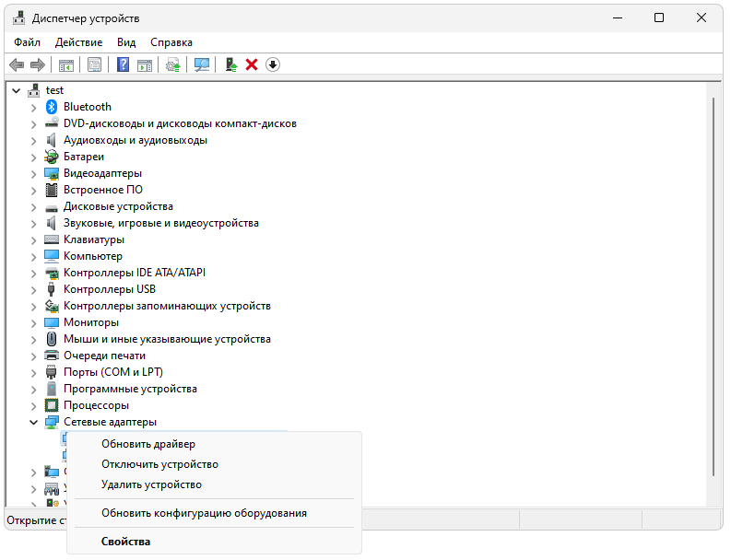Click the Мыши mouse icon
731x560 pixels.
click(52, 339)
